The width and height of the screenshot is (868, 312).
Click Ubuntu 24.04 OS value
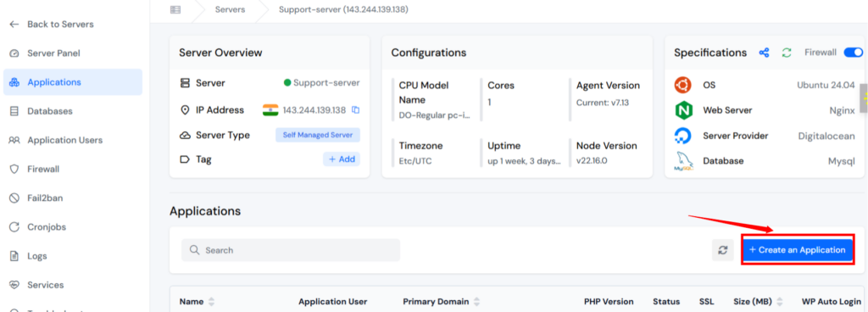[826, 85]
